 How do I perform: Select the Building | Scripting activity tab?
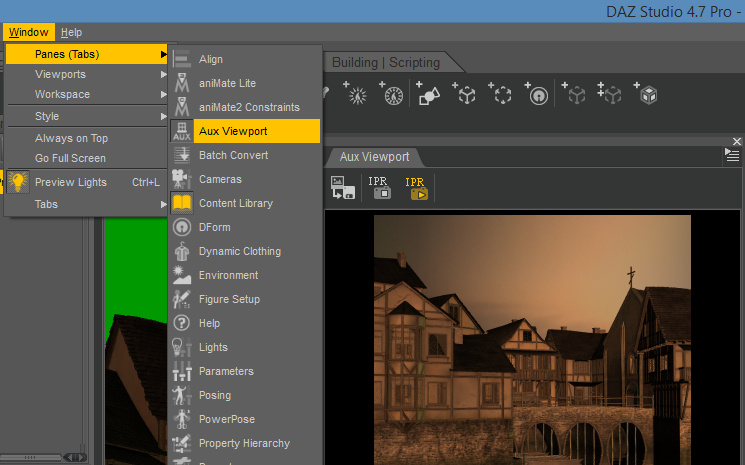(385, 62)
